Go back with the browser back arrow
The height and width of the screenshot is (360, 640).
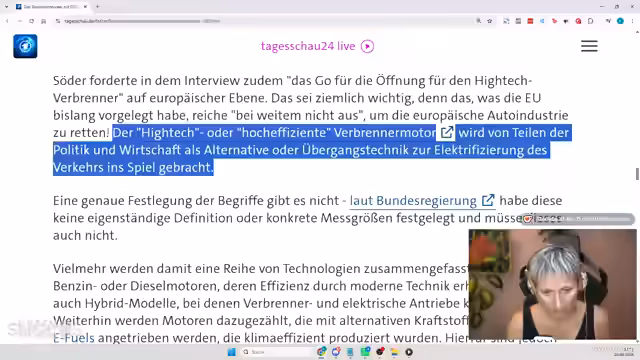[x=7, y=21]
